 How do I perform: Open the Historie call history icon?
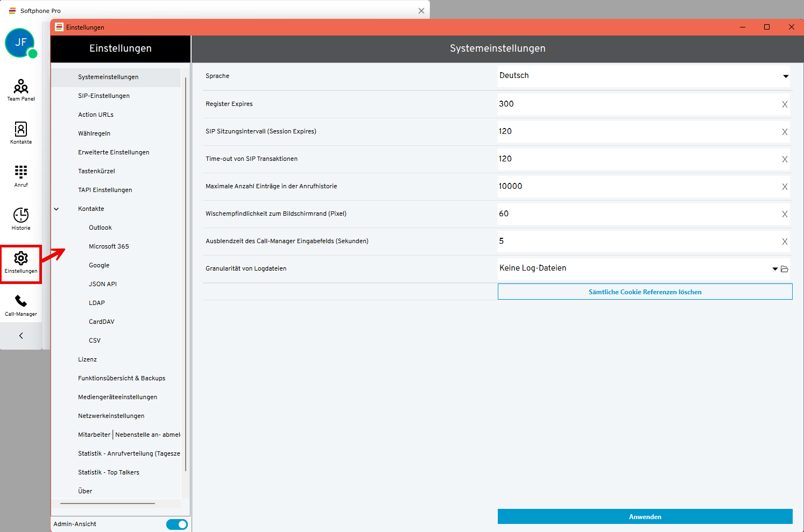[21, 219]
